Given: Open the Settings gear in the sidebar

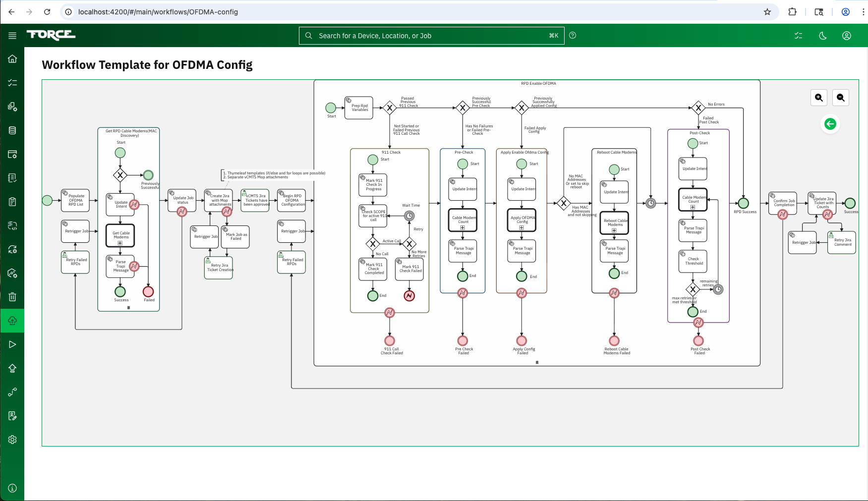Looking at the screenshot, I should [x=12, y=440].
